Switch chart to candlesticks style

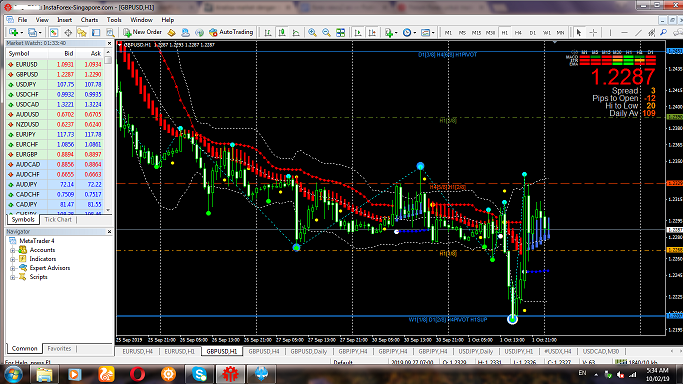pyautogui.click(x=282, y=33)
